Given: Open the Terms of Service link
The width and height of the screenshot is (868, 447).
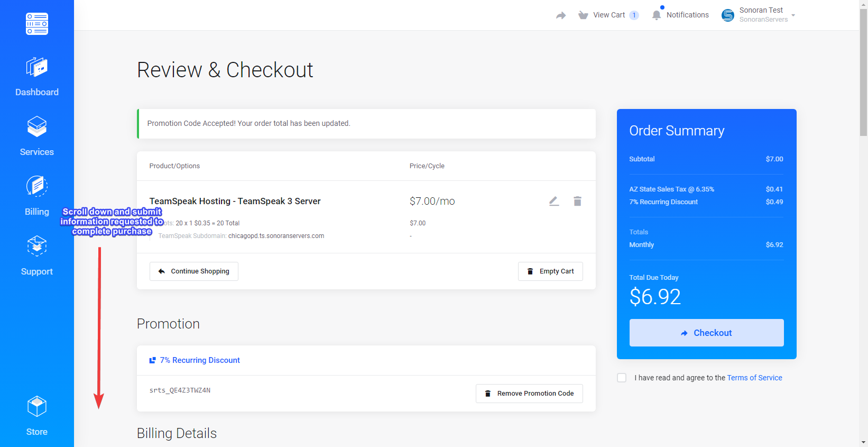Looking at the screenshot, I should pyautogui.click(x=754, y=378).
